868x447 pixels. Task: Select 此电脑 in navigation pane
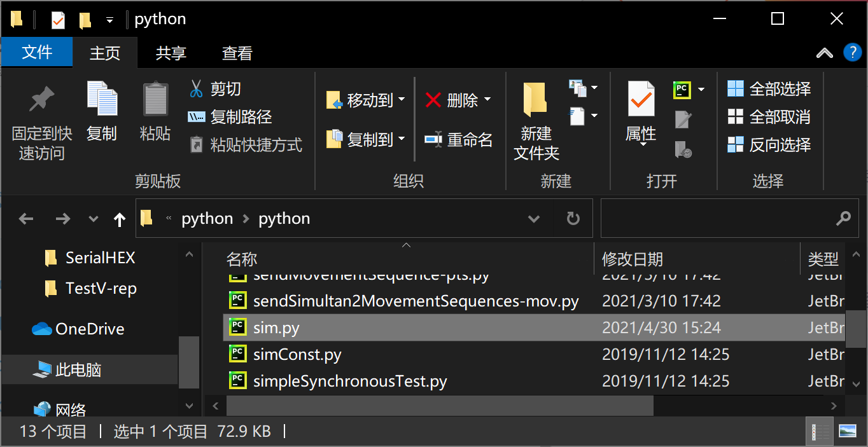click(90, 369)
